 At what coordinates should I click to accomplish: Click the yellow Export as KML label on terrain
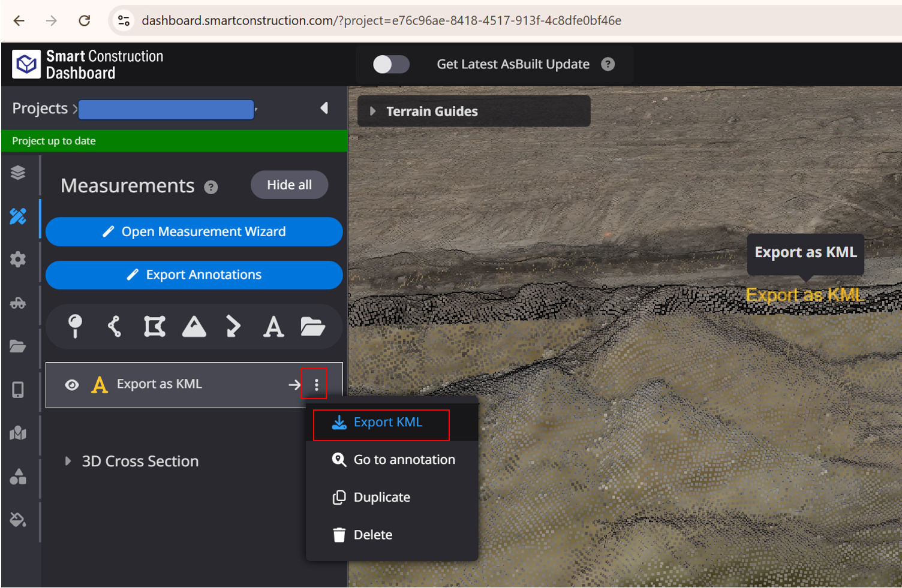[x=804, y=295]
